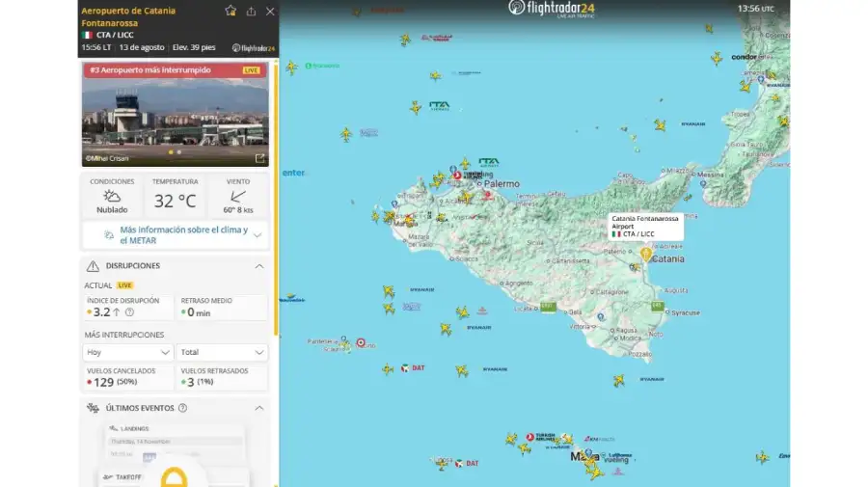Screen dimensions: 868x487
Task: Select the ITA Airways plane in Tyrrhenian Sea
Action: [x=416, y=107]
